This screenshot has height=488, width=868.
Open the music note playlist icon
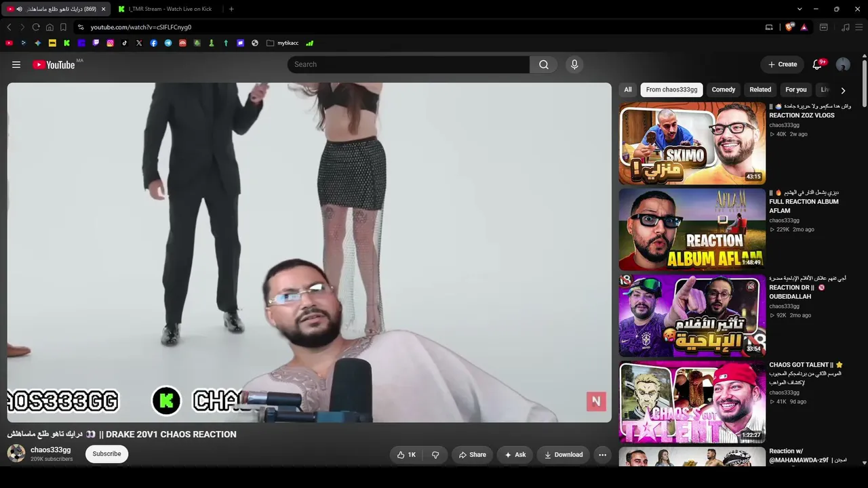(x=845, y=27)
